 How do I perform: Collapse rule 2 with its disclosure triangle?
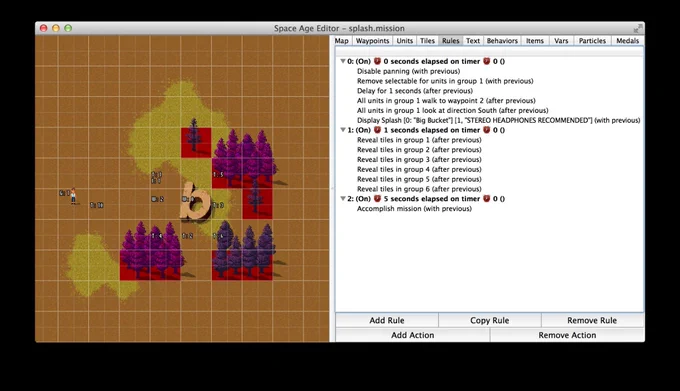tap(343, 199)
